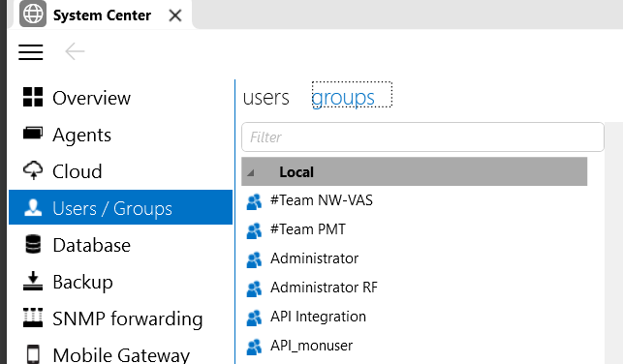Click the Database cylinder icon

(33, 244)
